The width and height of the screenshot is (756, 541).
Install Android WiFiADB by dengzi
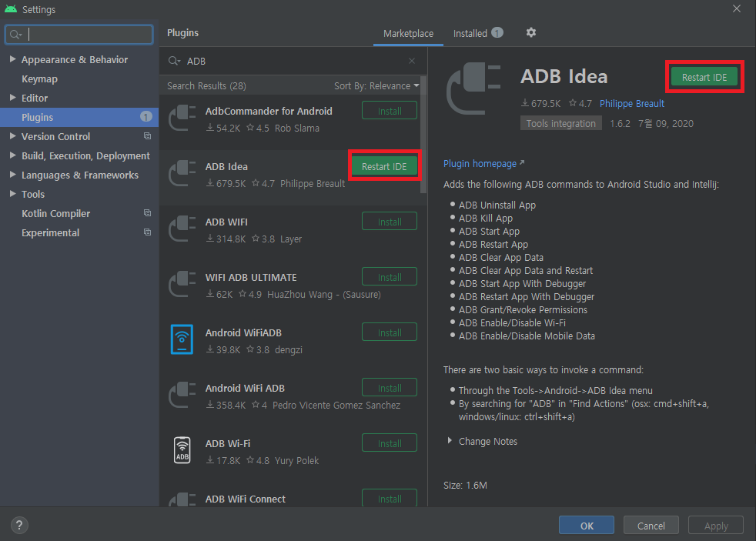click(x=390, y=332)
